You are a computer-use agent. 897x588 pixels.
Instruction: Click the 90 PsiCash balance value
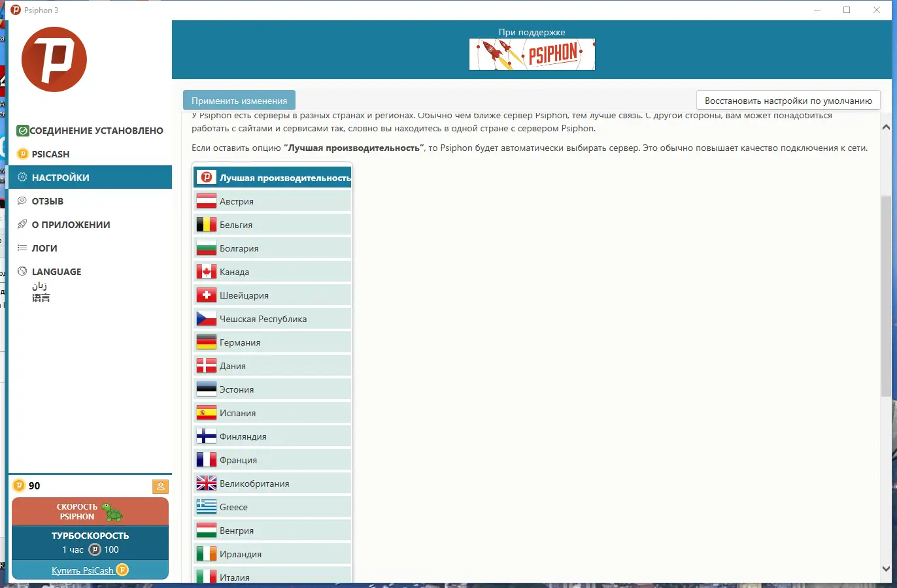pos(35,485)
